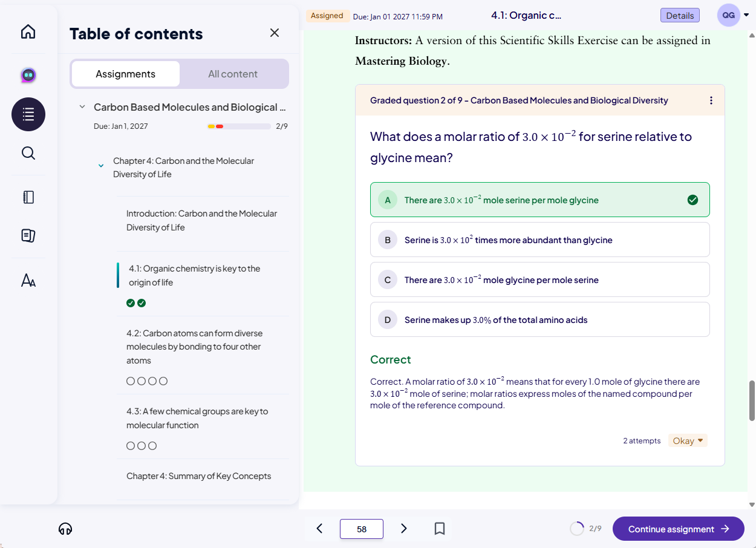756x548 pixels.
Task: Click the Continue assignment button
Action: click(678, 529)
